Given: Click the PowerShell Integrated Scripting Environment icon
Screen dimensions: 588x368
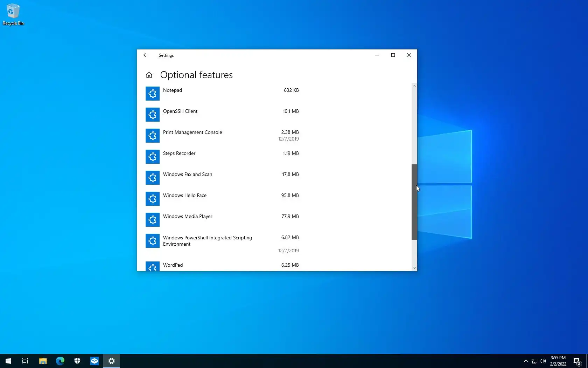Looking at the screenshot, I should pyautogui.click(x=153, y=241).
